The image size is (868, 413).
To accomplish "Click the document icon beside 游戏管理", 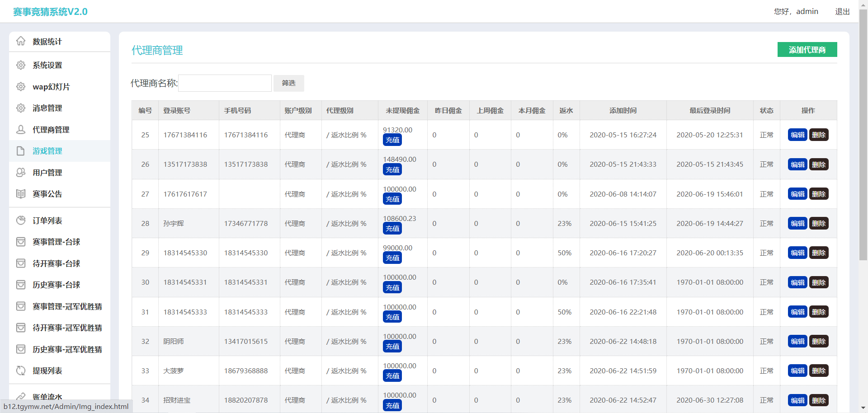I will (21, 151).
